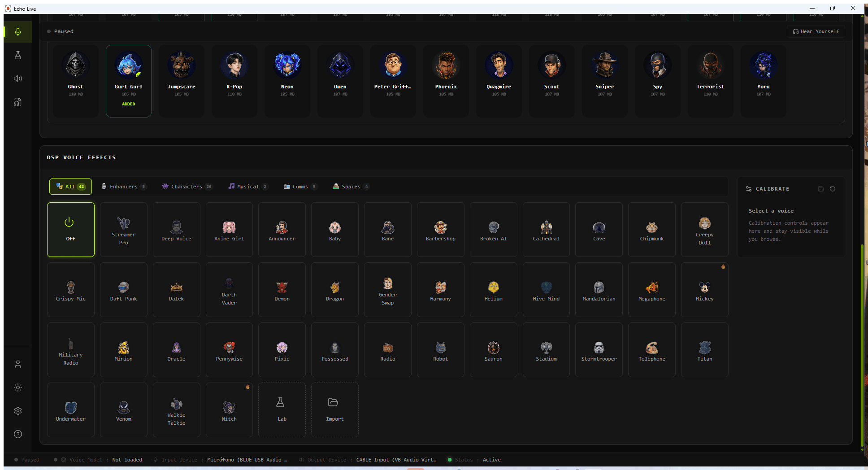
Task: Open the settings gear sidebar icon
Action: (x=18, y=411)
